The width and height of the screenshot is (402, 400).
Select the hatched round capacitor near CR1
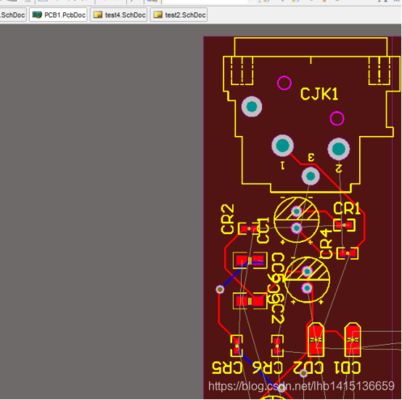[296, 220]
